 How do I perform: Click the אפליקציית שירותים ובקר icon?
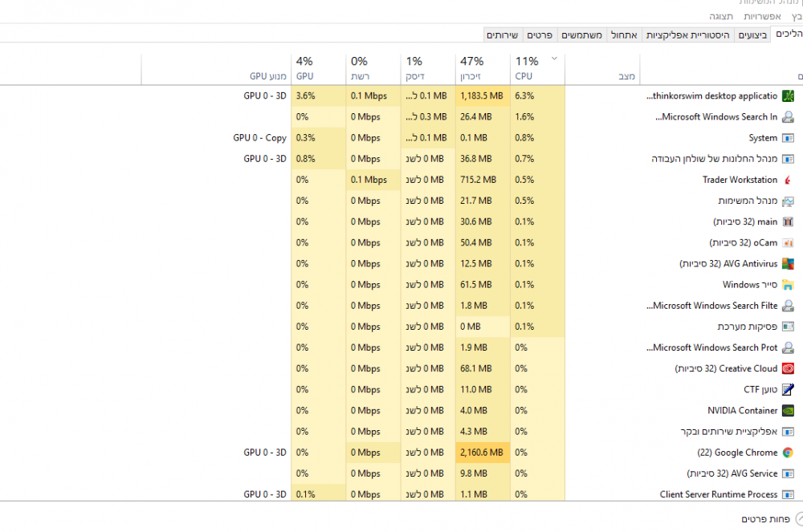(x=788, y=431)
